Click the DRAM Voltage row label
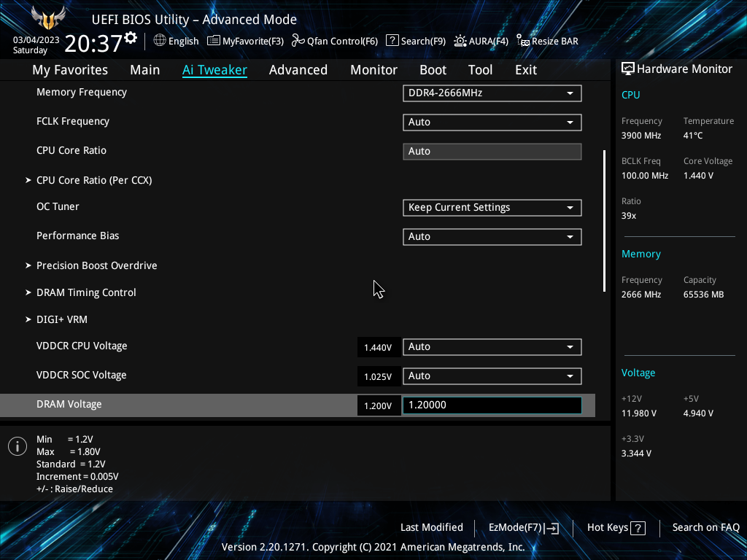The height and width of the screenshot is (560, 747). tap(69, 404)
